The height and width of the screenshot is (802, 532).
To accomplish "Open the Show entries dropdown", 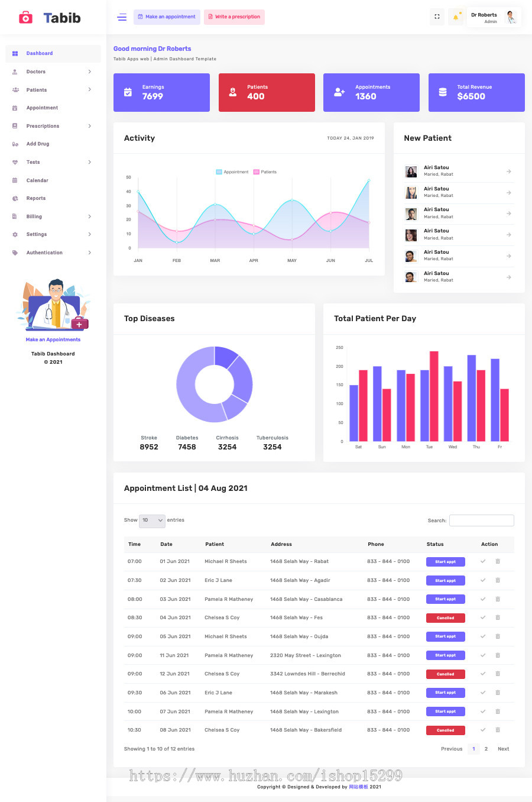I will (x=152, y=520).
